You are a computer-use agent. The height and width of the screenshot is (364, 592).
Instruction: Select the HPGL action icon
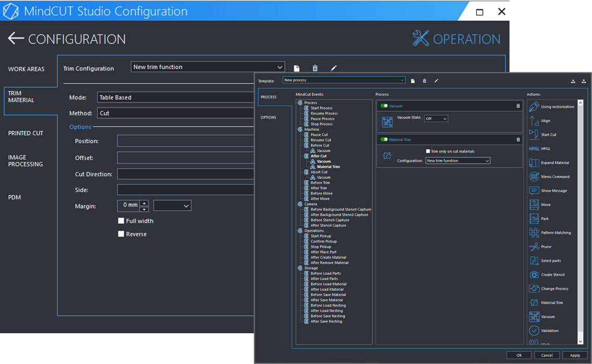534,149
